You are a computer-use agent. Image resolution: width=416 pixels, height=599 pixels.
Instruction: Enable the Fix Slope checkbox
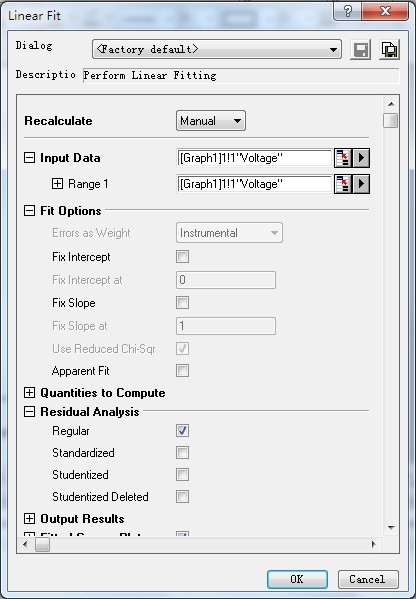182,303
